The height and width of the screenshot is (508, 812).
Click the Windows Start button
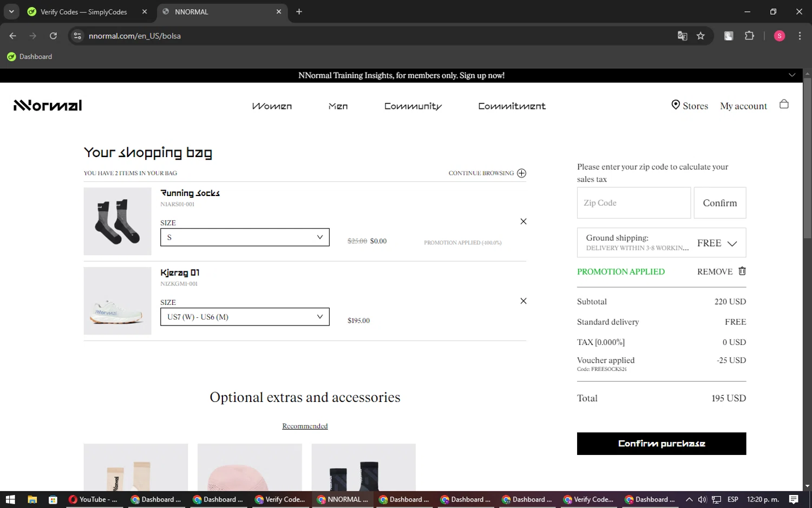[x=10, y=499]
